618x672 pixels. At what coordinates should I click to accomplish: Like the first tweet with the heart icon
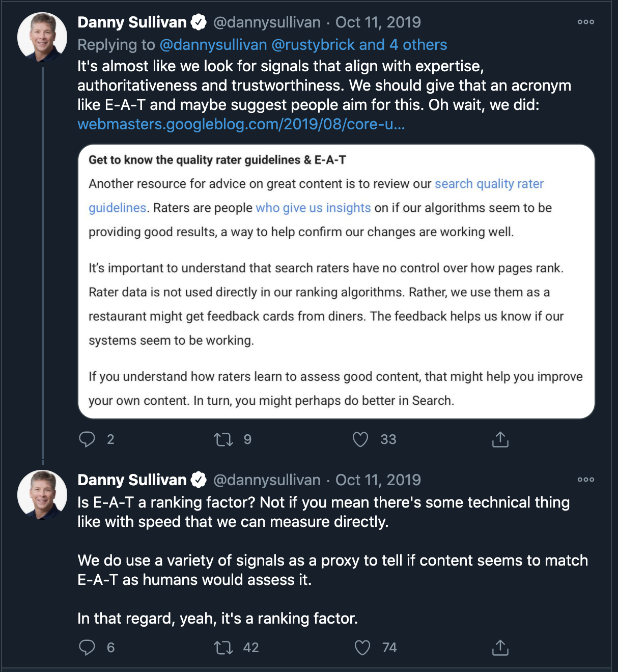361,439
